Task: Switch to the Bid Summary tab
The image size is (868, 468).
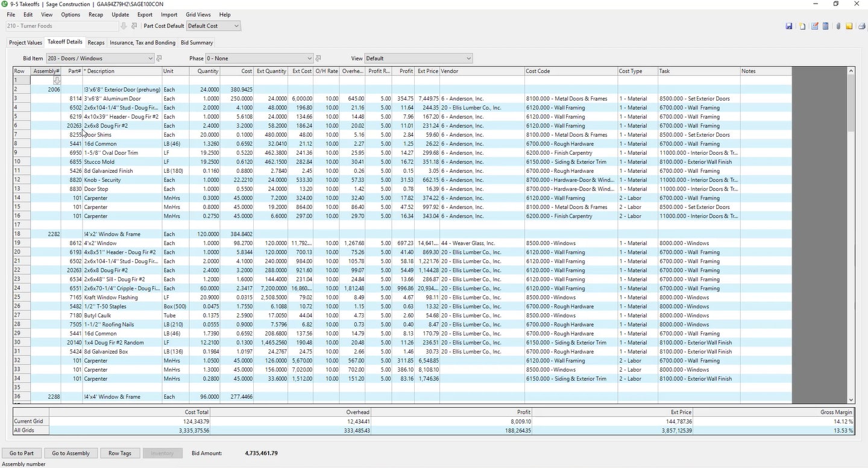Action: [x=197, y=43]
